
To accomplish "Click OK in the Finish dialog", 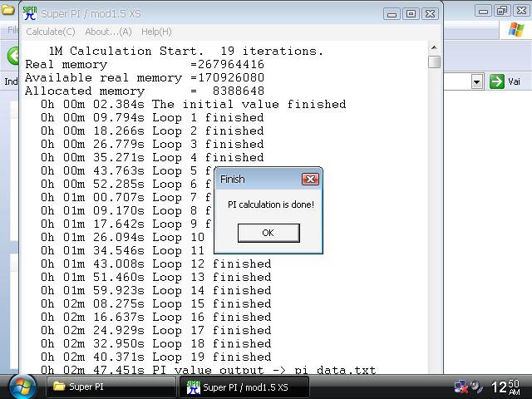I will [x=268, y=233].
